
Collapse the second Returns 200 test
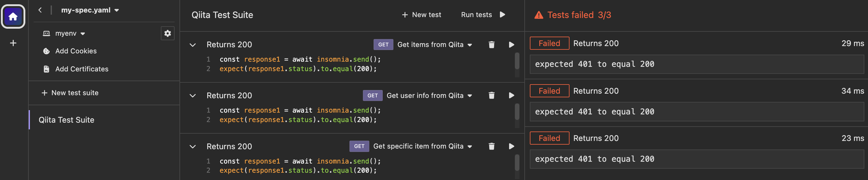193,96
